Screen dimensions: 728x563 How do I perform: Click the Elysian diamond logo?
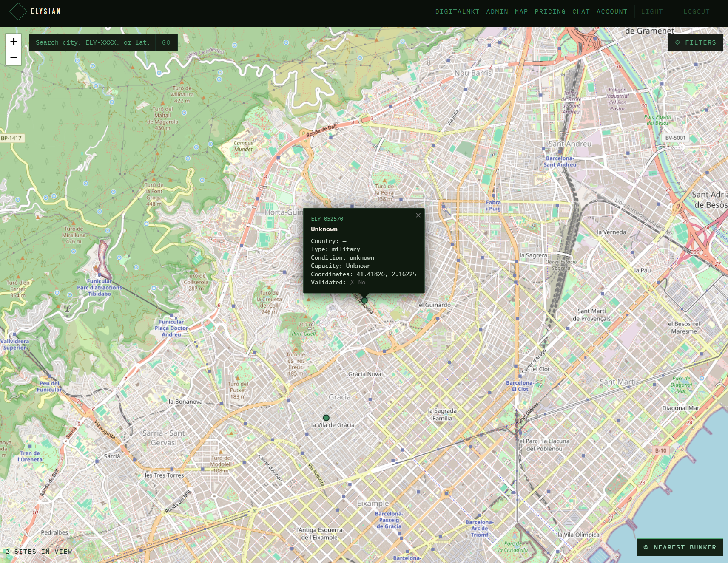point(18,11)
